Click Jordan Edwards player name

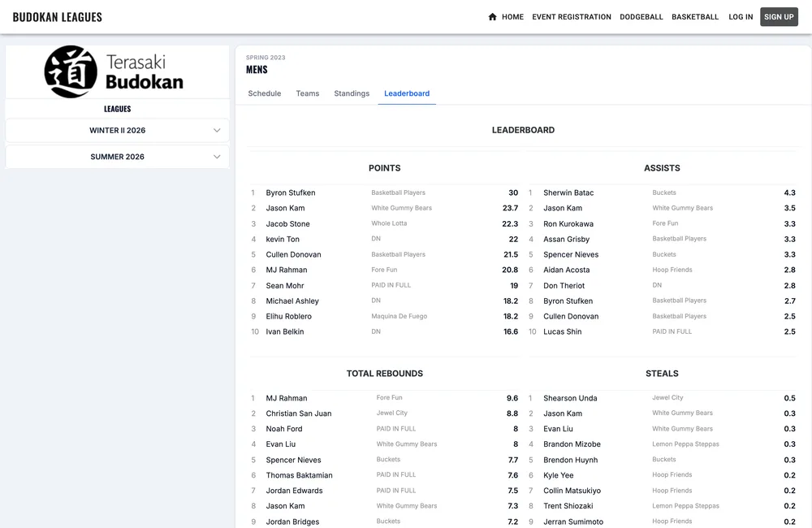[294, 491]
